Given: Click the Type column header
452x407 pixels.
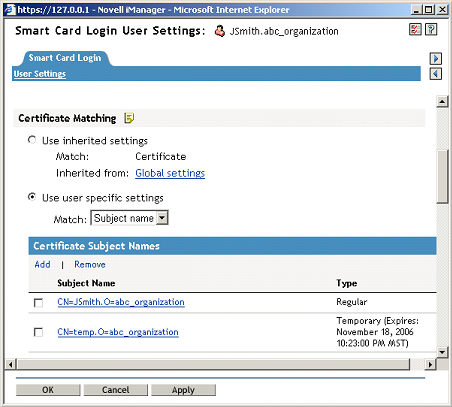Looking at the screenshot, I should coord(347,283).
